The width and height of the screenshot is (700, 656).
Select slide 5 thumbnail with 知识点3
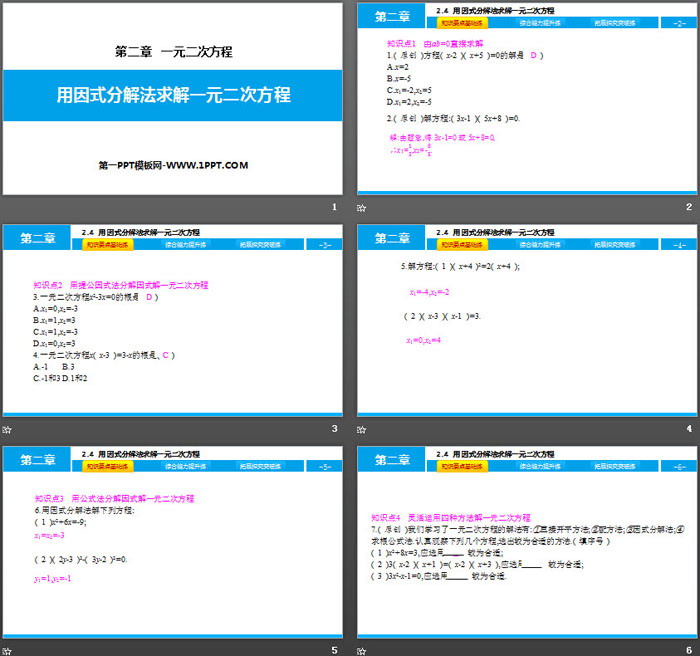point(172,542)
